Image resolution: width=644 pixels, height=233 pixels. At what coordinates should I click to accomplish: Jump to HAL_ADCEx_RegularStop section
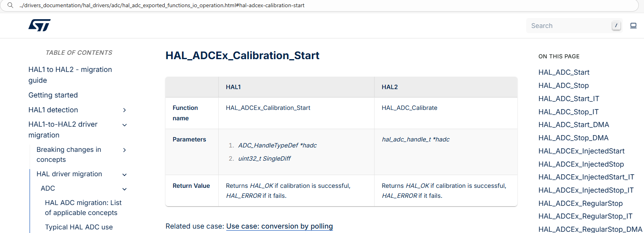580,203
